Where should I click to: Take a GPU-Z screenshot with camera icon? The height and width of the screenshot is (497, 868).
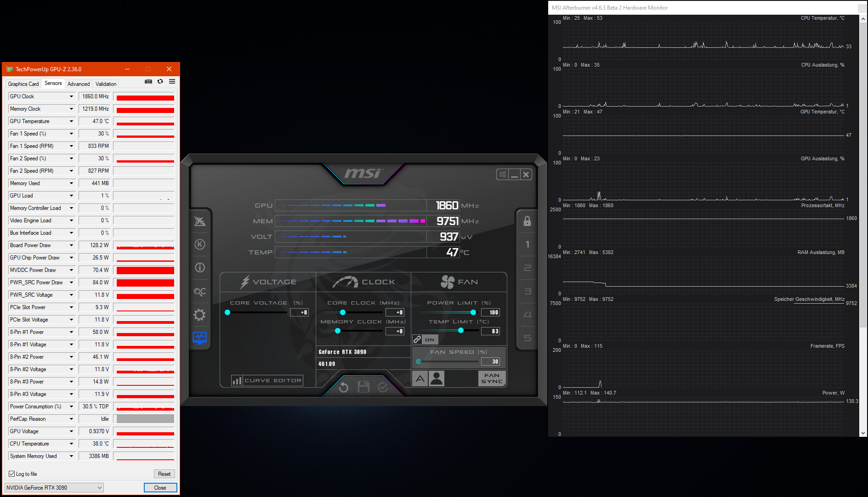pos(148,81)
